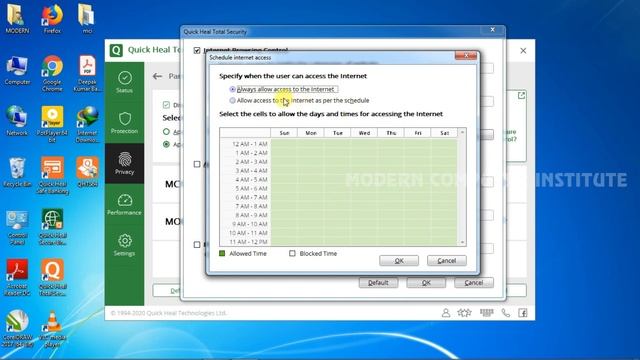Toggle Internet Browsing Control checkbox
This screenshot has height=360, width=640.
[x=197, y=50]
